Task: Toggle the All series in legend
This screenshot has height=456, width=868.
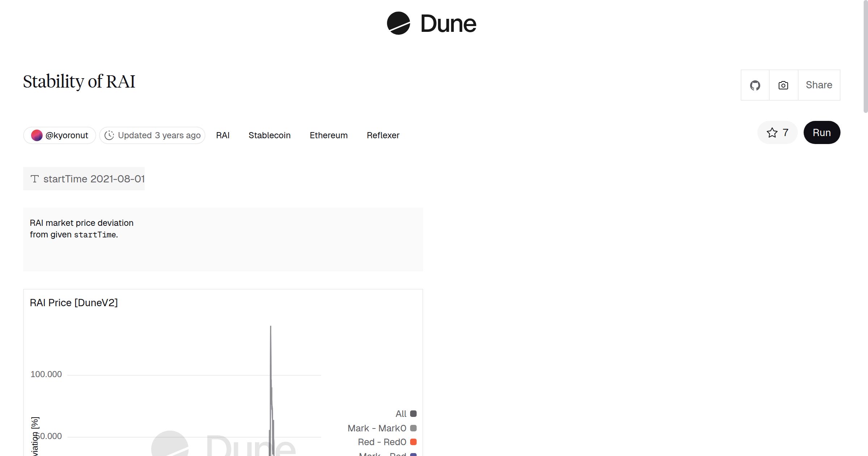Action: pyautogui.click(x=401, y=414)
